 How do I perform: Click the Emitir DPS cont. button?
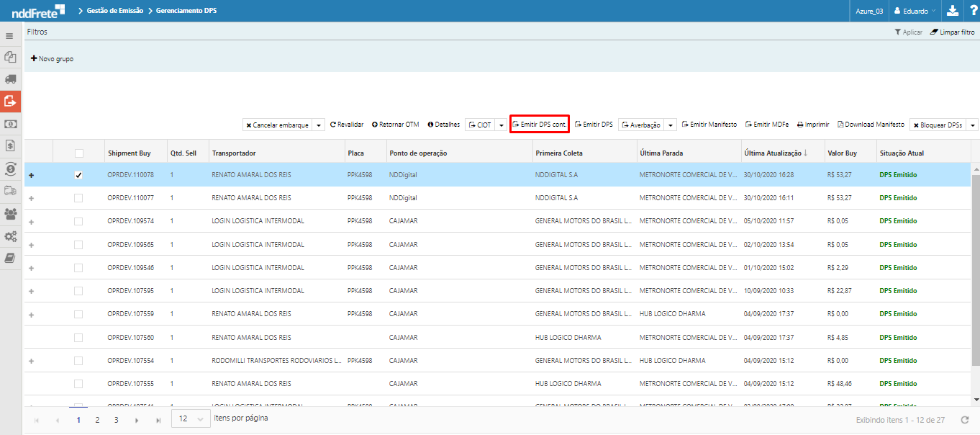(540, 125)
